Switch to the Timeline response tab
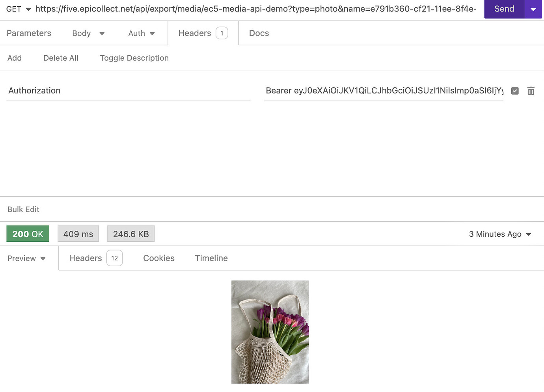 (211, 258)
